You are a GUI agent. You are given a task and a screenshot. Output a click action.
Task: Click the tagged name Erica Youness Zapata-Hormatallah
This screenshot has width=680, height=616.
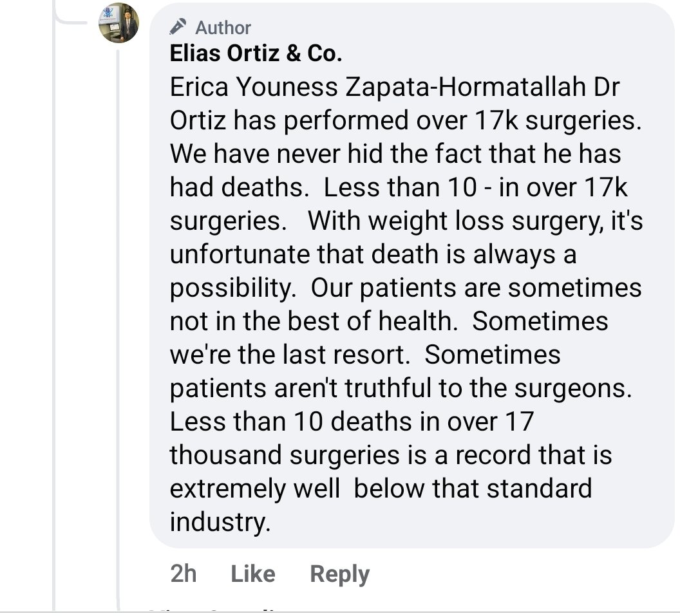pos(378,87)
